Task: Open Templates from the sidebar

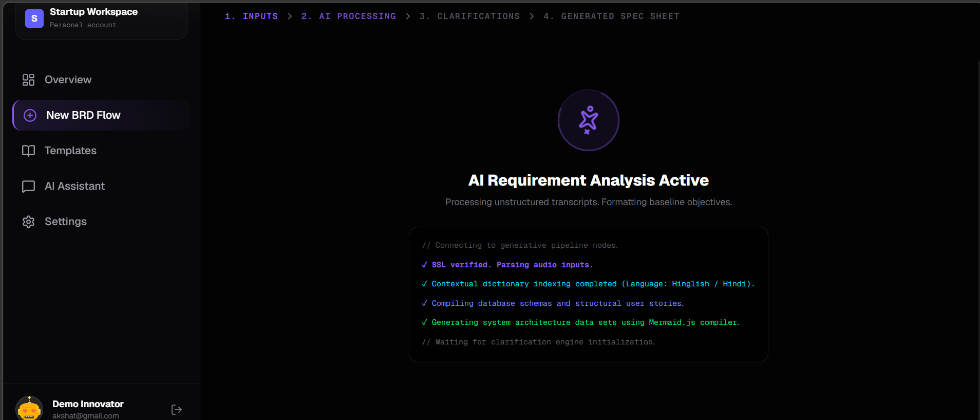Action: click(70, 151)
